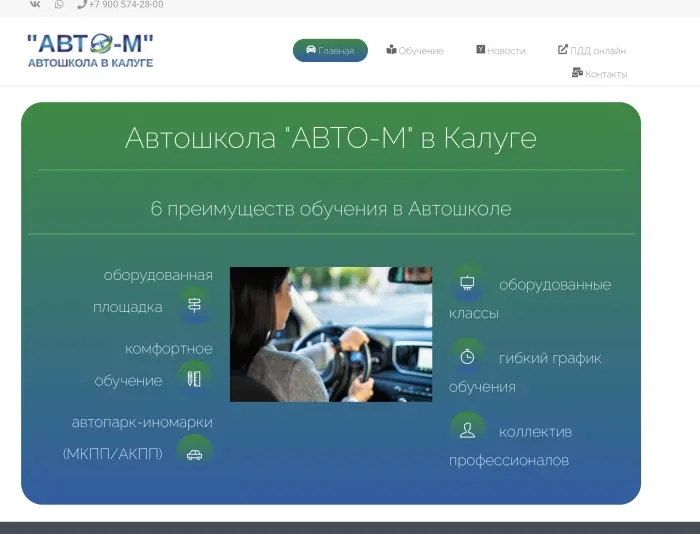
Task: Click the presentation board icon near классы
Action: tap(467, 283)
